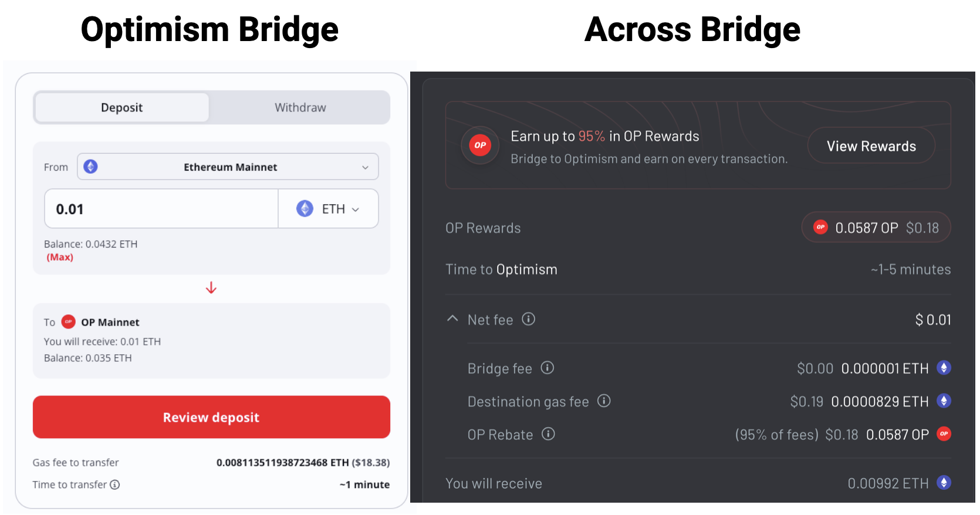Open the Ethereum Mainnet network dropdown

pyautogui.click(x=228, y=167)
